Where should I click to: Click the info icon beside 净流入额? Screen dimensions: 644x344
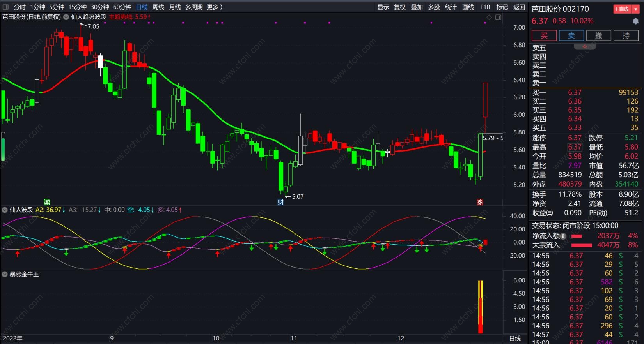point(563,236)
